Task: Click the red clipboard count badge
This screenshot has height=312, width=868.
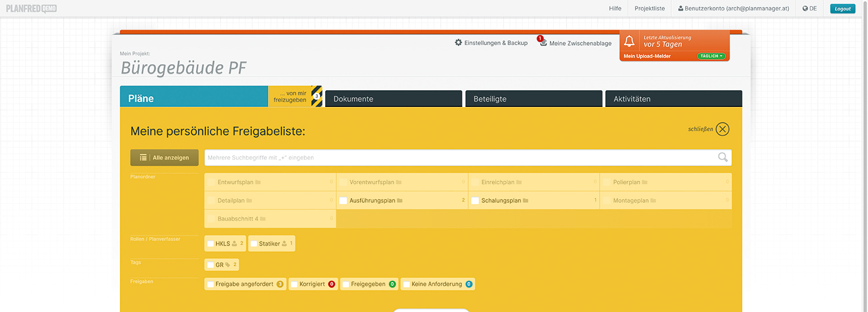Action: tap(540, 38)
